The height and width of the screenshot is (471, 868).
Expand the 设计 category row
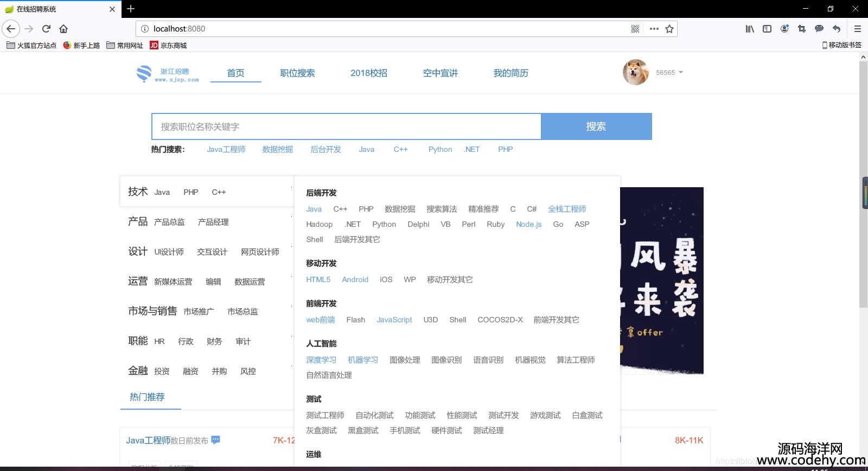point(207,251)
